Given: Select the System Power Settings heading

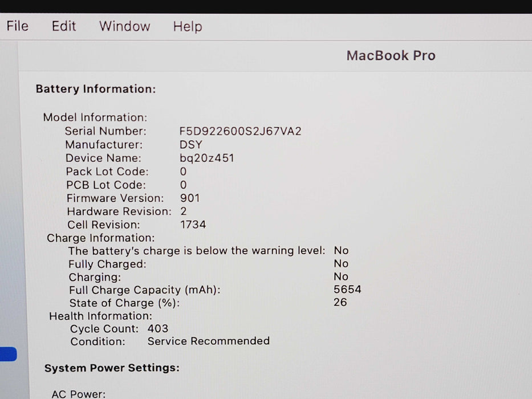Looking at the screenshot, I should pos(112,368).
